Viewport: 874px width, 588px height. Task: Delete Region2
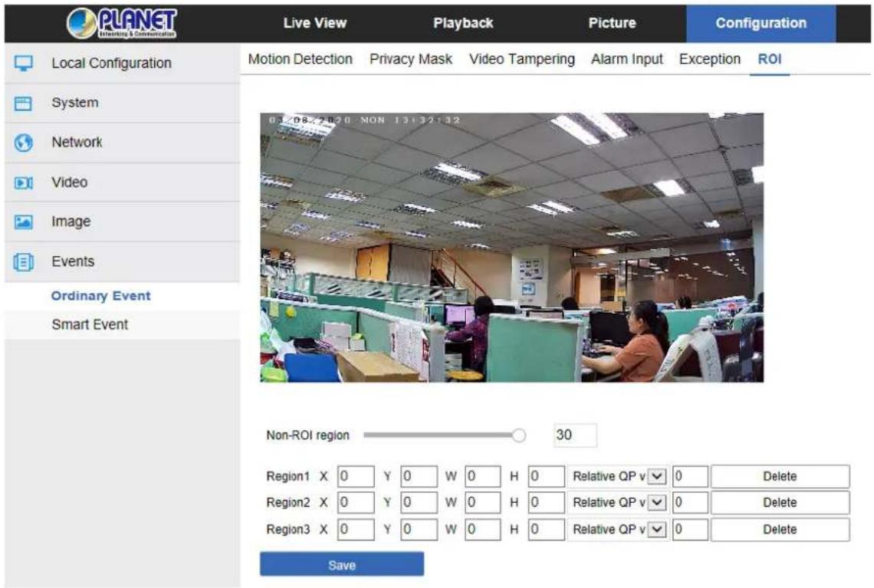tap(780, 503)
